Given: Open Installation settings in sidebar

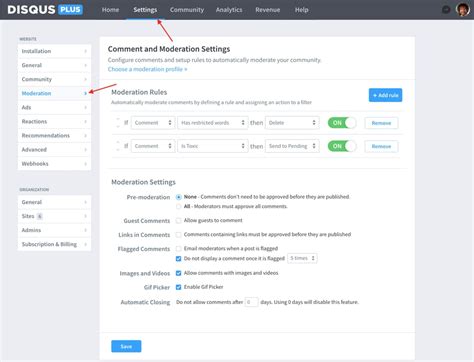Looking at the screenshot, I should tap(54, 51).
